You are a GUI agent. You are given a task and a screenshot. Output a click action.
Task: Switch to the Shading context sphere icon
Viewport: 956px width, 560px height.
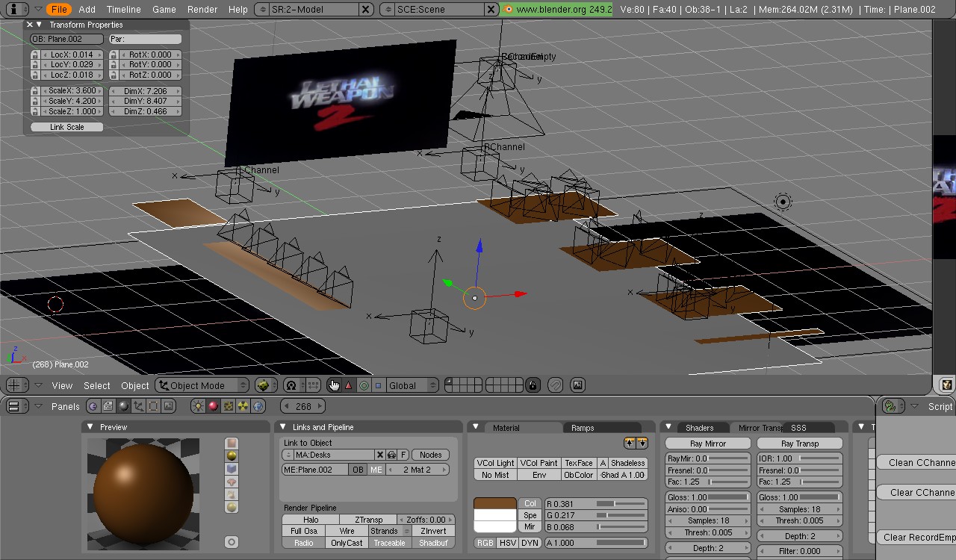tap(123, 406)
